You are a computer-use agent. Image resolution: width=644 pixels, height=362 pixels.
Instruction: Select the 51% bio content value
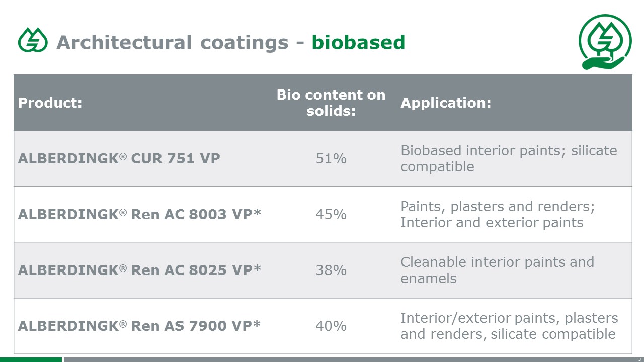(x=331, y=159)
